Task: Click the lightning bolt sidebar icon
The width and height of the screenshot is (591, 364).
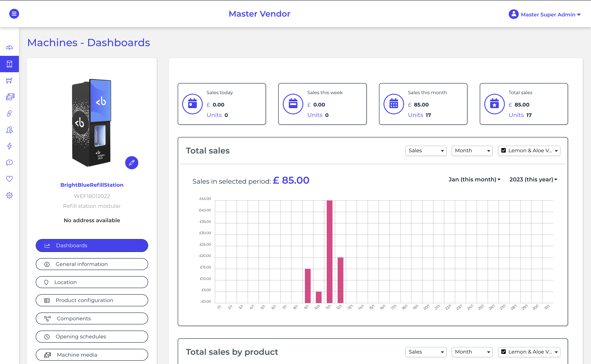Action: (x=9, y=146)
